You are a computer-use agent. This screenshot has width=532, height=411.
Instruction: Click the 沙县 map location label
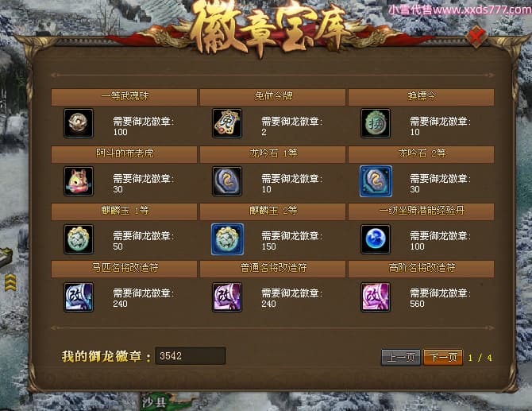click(x=154, y=402)
